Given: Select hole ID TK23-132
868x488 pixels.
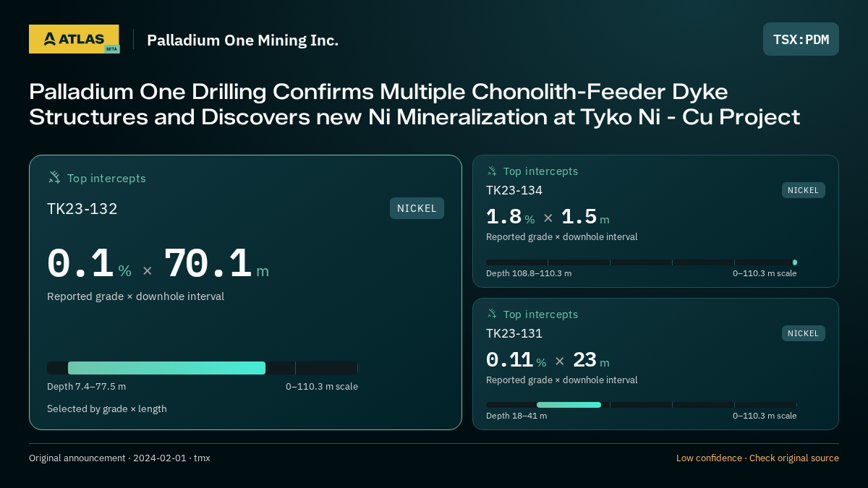Looking at the screenshot, I should coord(82,209).
